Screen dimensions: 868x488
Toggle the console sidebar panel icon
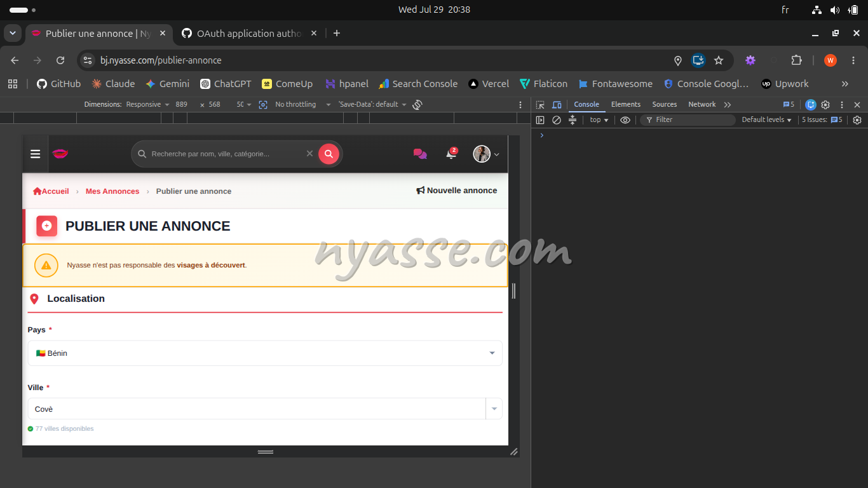point(540,119)
